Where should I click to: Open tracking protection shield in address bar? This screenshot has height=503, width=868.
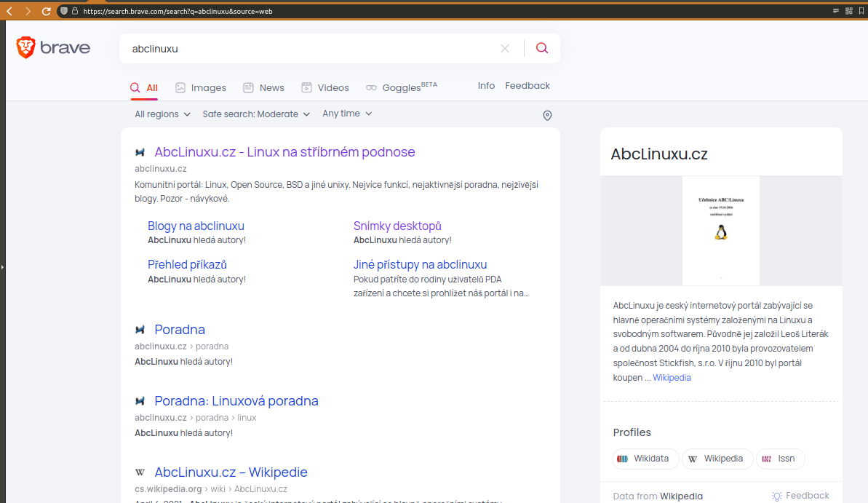point(63,11)
